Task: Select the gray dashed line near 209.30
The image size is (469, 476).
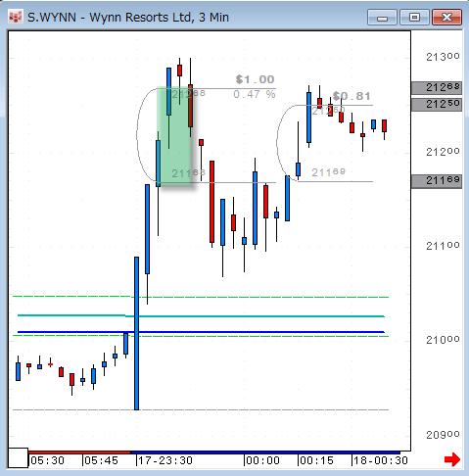Action: click(201, 409)
